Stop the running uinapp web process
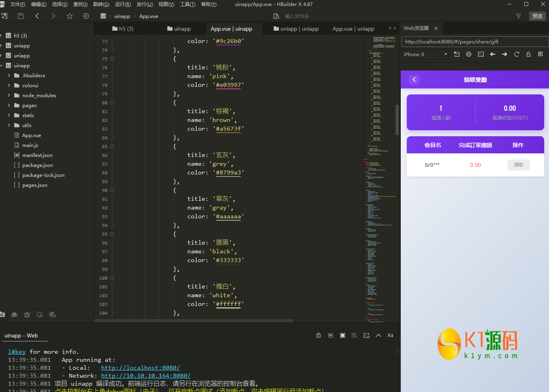 (343, 335)
